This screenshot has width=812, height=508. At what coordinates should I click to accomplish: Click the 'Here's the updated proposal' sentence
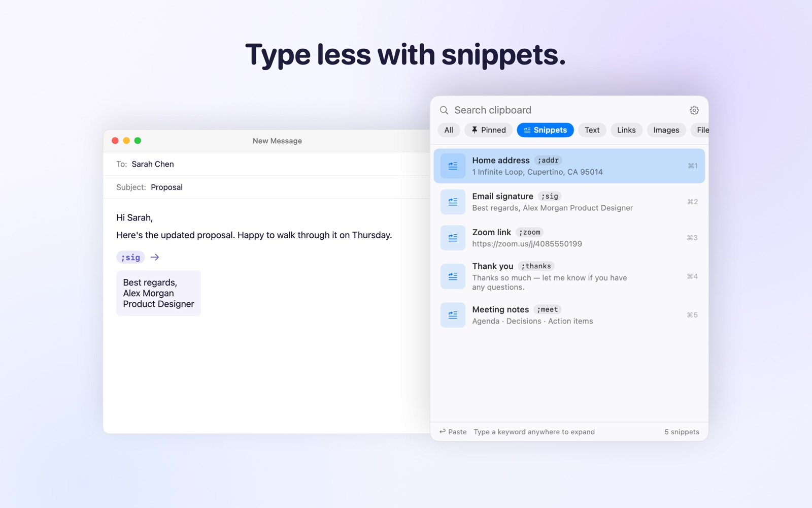[254, 235]
